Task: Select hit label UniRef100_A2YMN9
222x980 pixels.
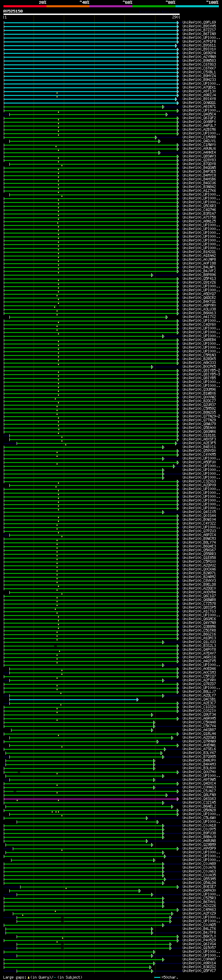Action: [x=199, y=57]
